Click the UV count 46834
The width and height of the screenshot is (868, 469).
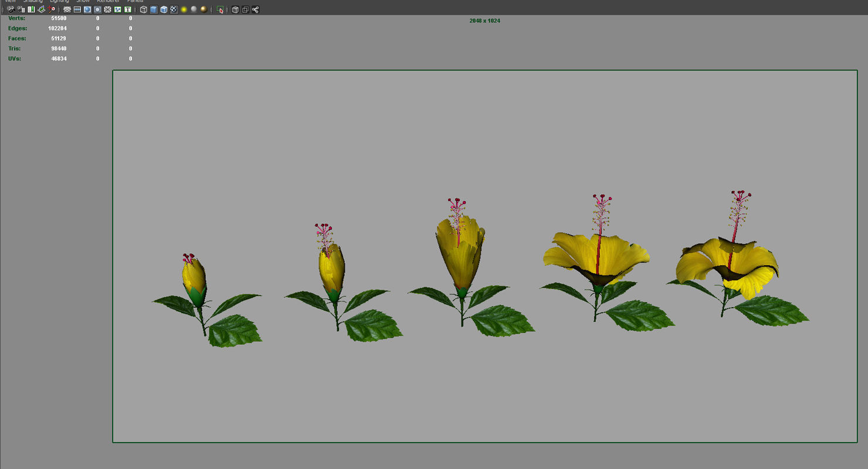59,59
